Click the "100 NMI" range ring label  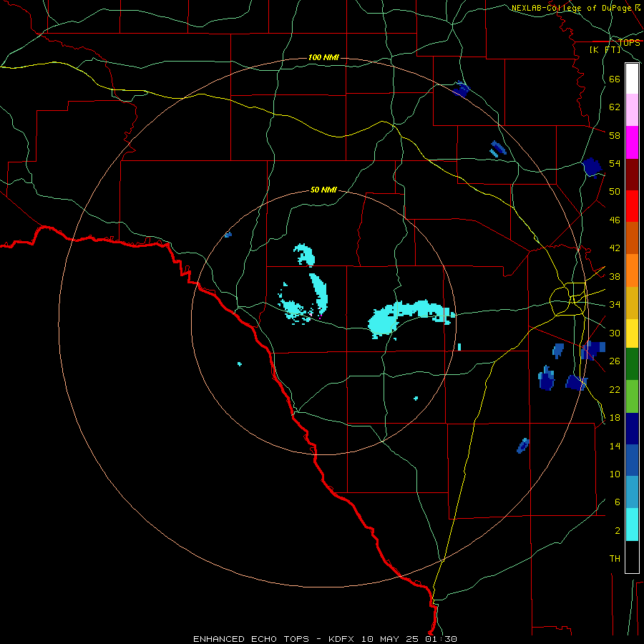(323, 57)
